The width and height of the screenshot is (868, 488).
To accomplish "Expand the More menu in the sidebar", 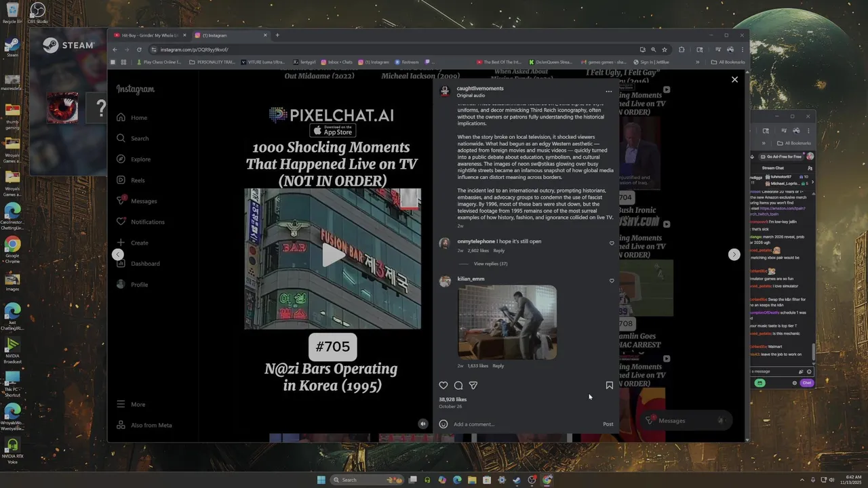I will tap(132, 404).
